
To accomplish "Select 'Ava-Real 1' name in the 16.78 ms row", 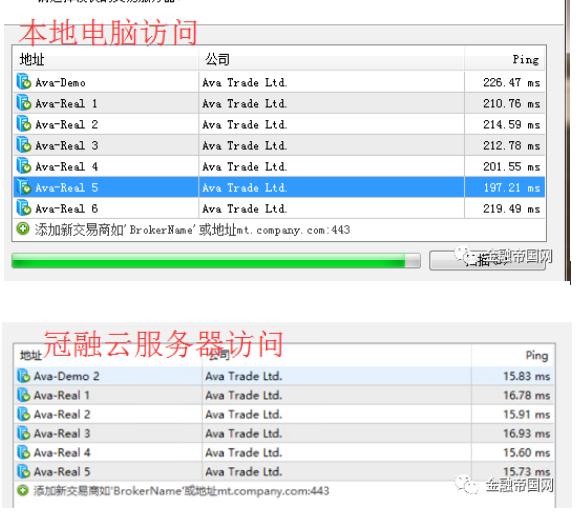I will [x=62, y=395].
